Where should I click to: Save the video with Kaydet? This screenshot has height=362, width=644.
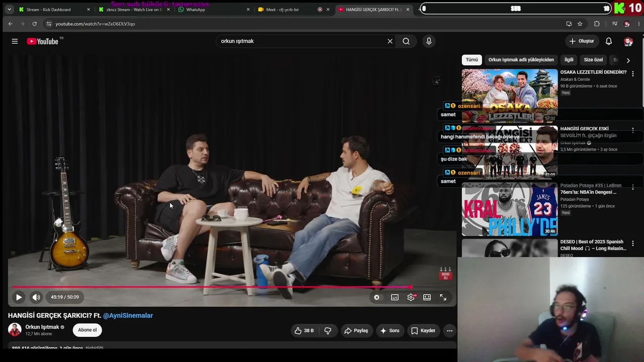[423, 330]
